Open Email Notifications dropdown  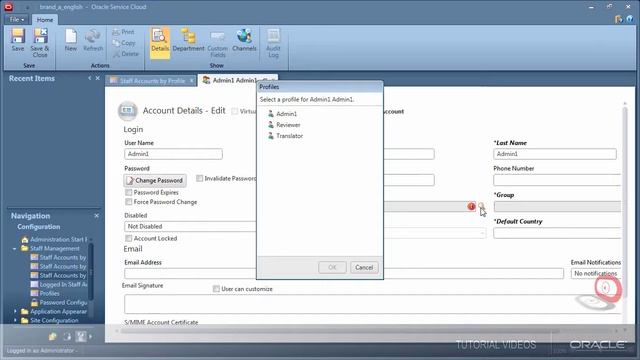596,273
